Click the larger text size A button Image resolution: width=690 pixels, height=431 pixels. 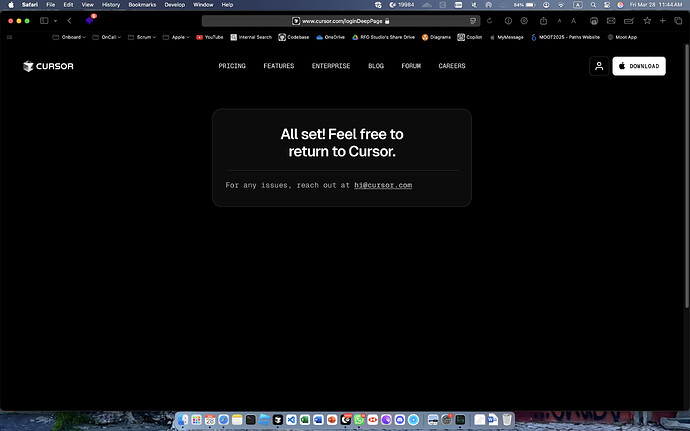[573, 21]
